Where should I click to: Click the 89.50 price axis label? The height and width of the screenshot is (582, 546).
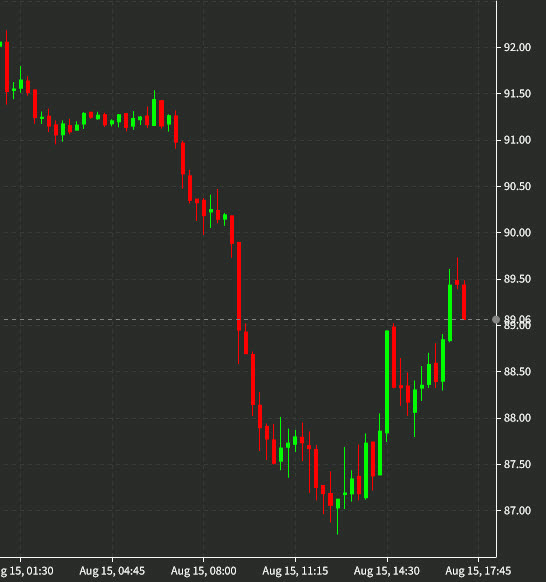click(517, 279)
